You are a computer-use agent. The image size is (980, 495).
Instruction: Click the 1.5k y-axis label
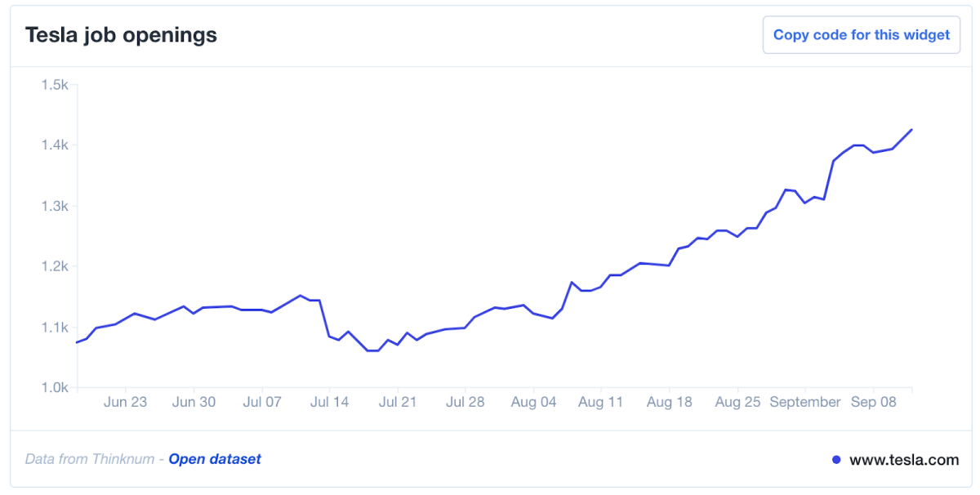tap(55, 85)
